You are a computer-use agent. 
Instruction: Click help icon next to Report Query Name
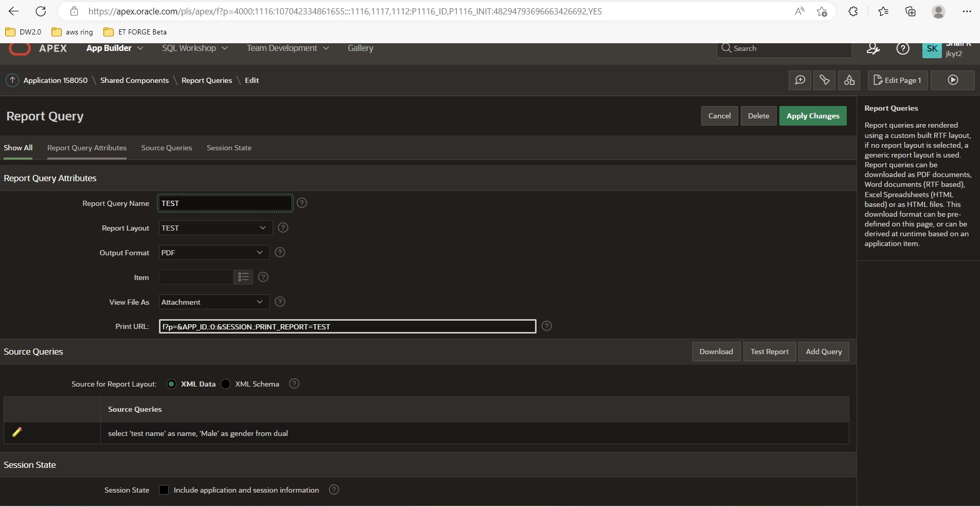(x=302, y=203)
